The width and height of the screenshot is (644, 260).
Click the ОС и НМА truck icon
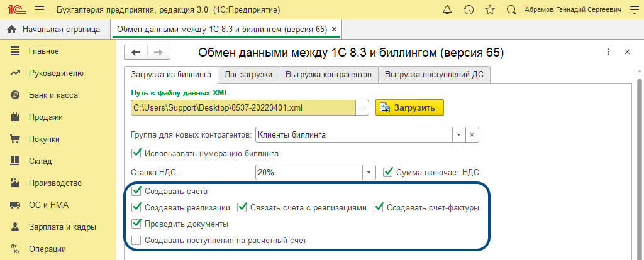tap(15, 205)
